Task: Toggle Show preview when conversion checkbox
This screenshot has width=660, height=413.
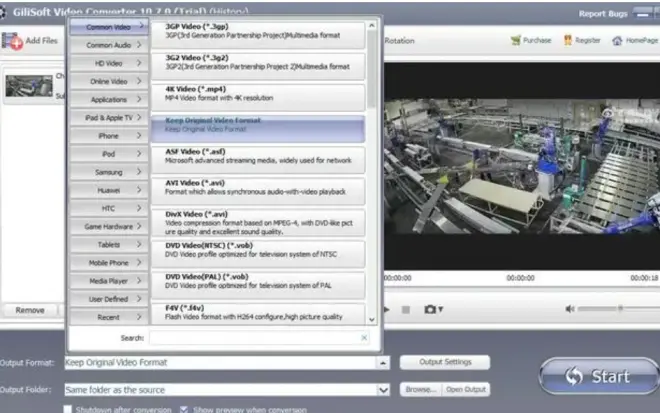Action: coord(183,409)
